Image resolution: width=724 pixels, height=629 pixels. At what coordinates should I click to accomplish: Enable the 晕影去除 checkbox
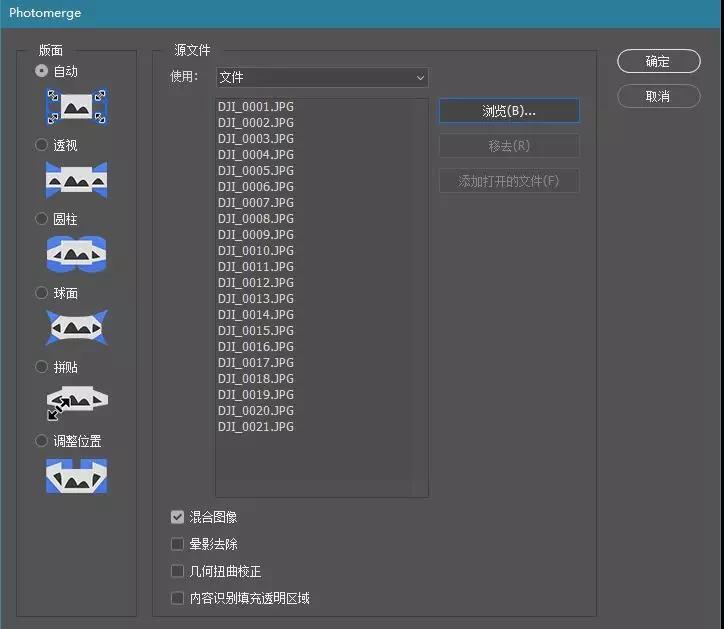[177, 544]
